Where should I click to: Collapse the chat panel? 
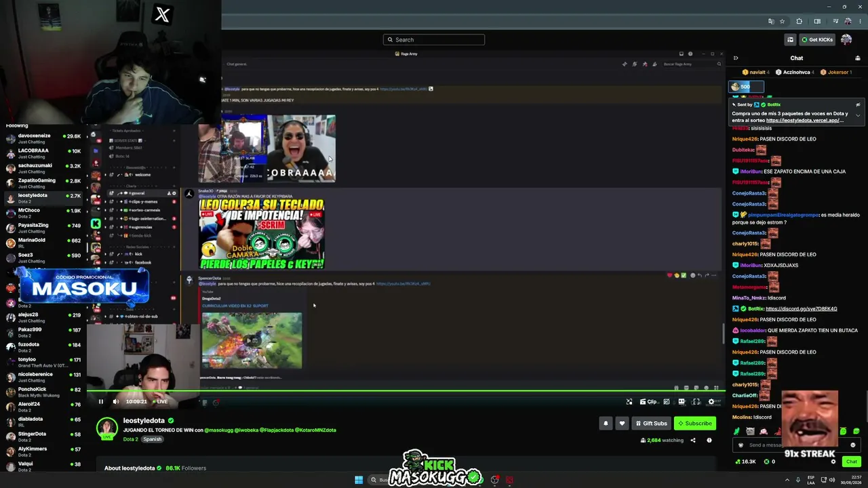[736, 58]
